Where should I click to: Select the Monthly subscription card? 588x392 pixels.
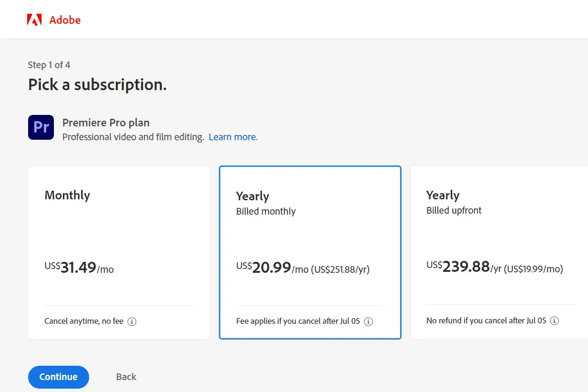(x=119, y=252)
